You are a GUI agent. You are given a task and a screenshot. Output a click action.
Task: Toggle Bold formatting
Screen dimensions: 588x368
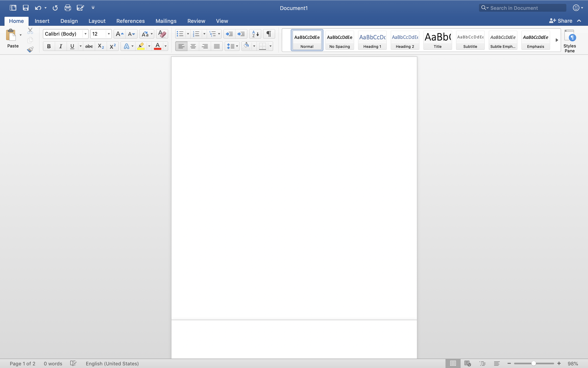[x=49, y=46]
